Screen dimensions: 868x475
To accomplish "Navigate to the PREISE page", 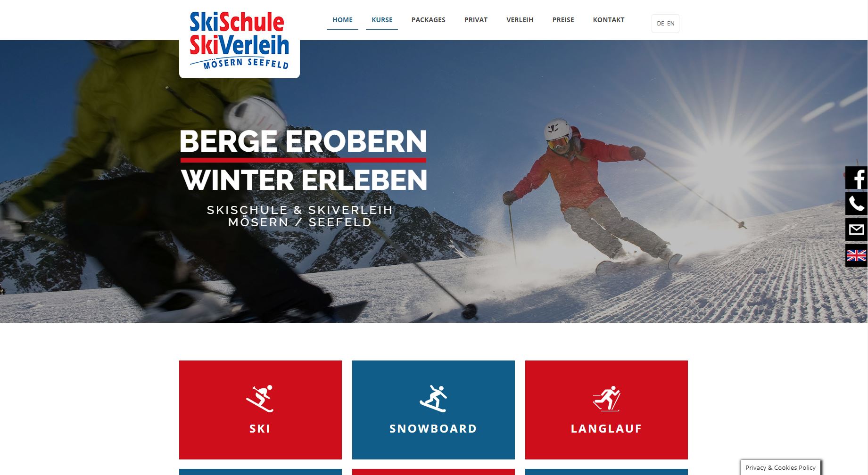I will [563, 20].
